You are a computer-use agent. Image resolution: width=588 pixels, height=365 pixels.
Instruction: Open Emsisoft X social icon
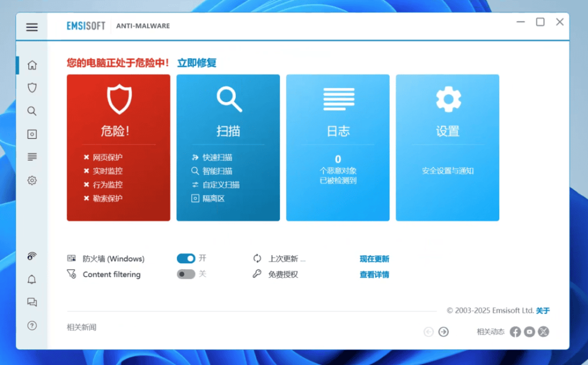tap(543, 331)
